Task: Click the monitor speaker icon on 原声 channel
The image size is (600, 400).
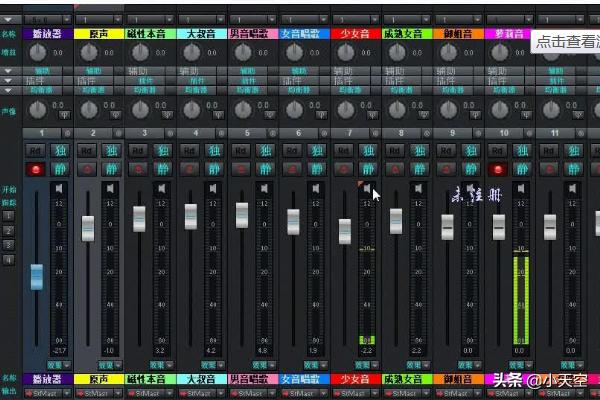Action: 111,188
